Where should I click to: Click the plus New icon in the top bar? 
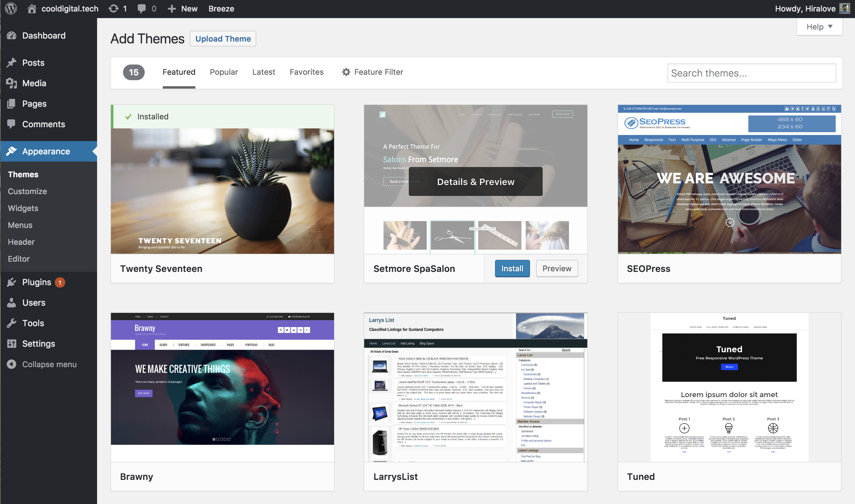click(172, 9)
